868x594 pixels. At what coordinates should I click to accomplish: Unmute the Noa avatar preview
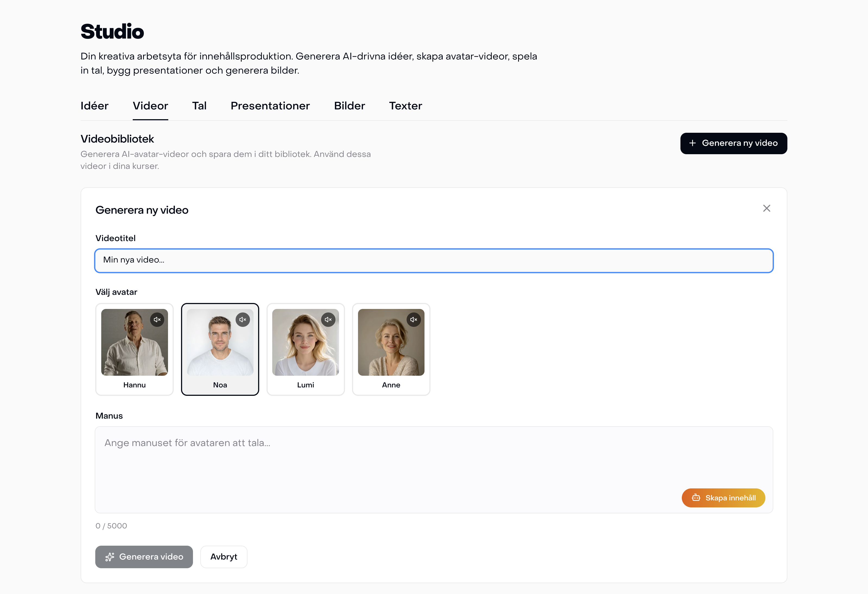243,320
